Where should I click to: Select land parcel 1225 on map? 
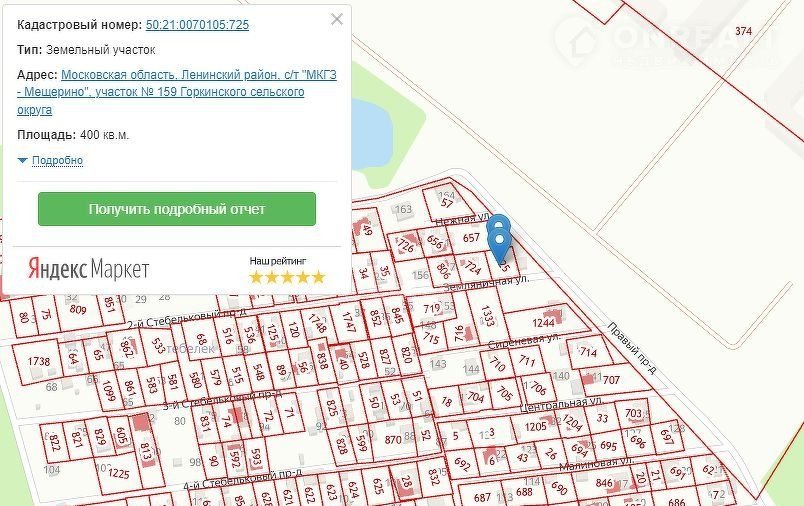tap(118, 473)
